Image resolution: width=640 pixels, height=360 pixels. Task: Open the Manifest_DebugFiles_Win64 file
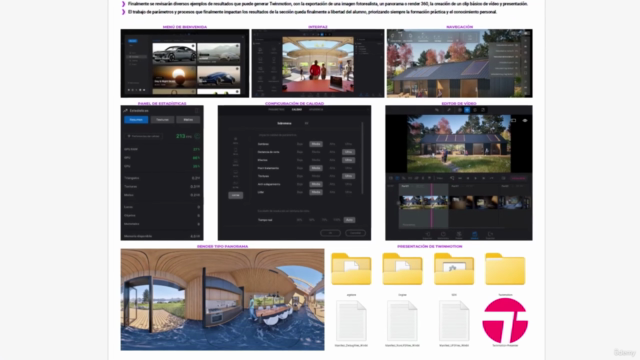351,321
